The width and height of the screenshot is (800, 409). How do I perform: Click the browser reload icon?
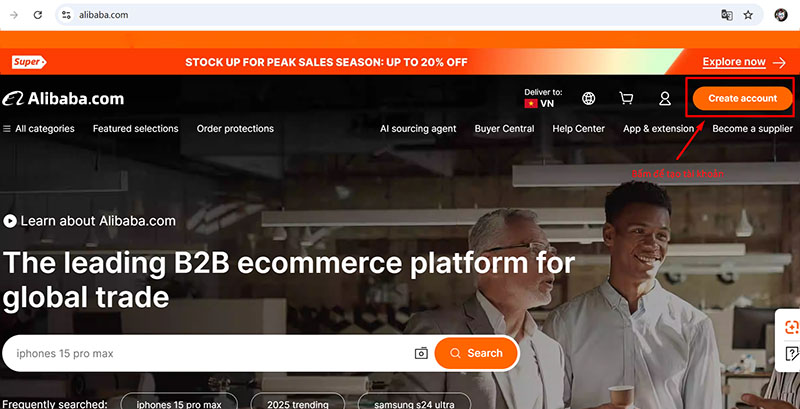[38, 15]
